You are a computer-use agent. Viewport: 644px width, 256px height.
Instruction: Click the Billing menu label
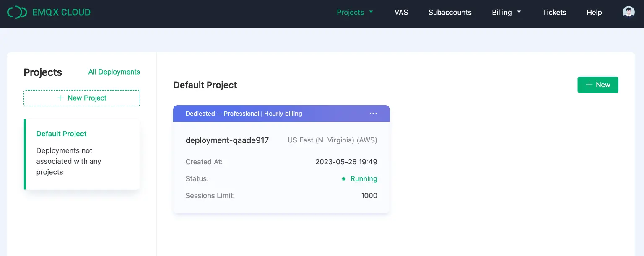point(501,12)
